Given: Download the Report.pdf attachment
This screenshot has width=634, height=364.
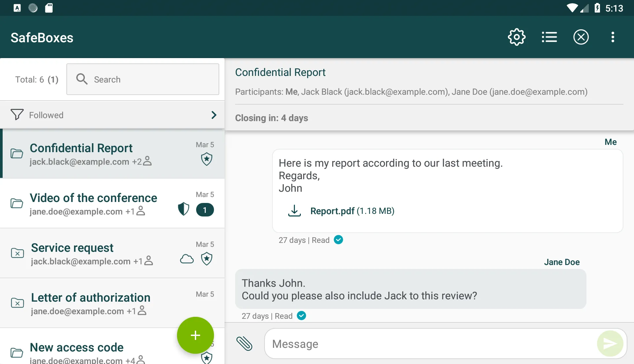Looking at the screenshot, I should pos(294,211).
